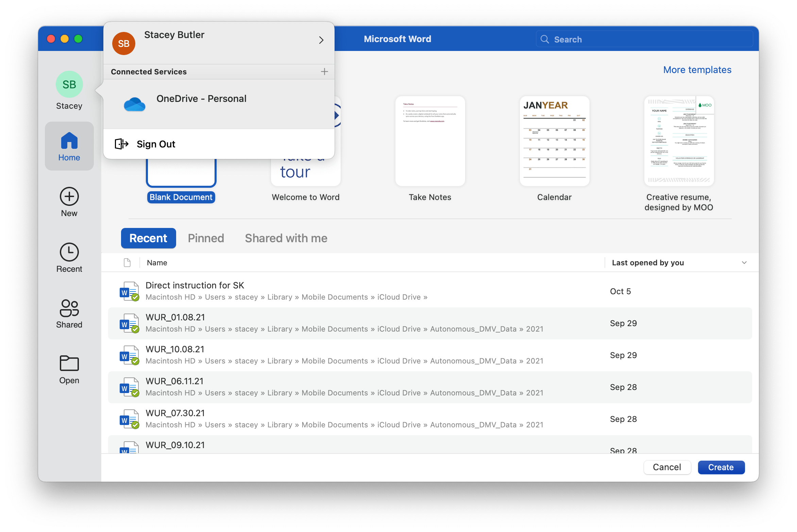The width and height of the screenshot is (797, 532).
Task: Open the Shared people icon in sidebar
Action: (69, 308)
